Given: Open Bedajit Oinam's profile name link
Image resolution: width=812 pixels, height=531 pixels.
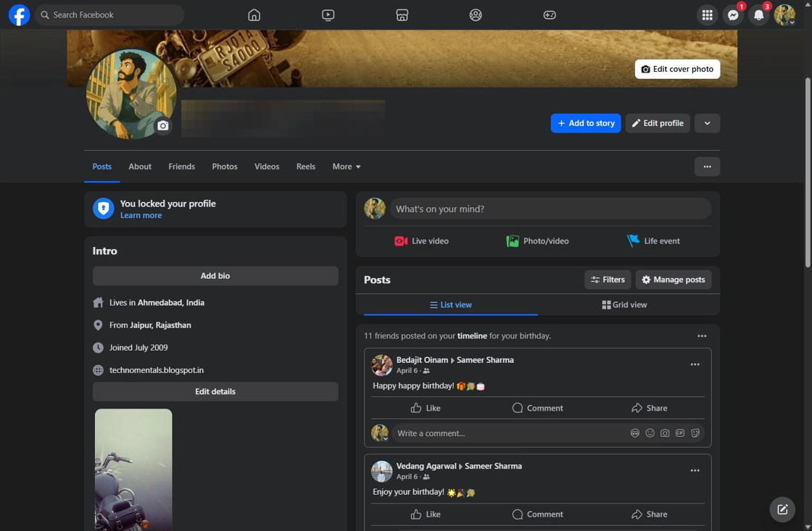Looking at the screenshot, I should click(422, 360).
